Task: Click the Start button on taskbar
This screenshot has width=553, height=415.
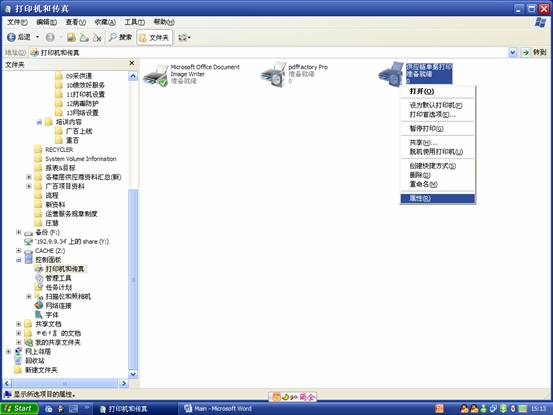Action: (19, 409)
